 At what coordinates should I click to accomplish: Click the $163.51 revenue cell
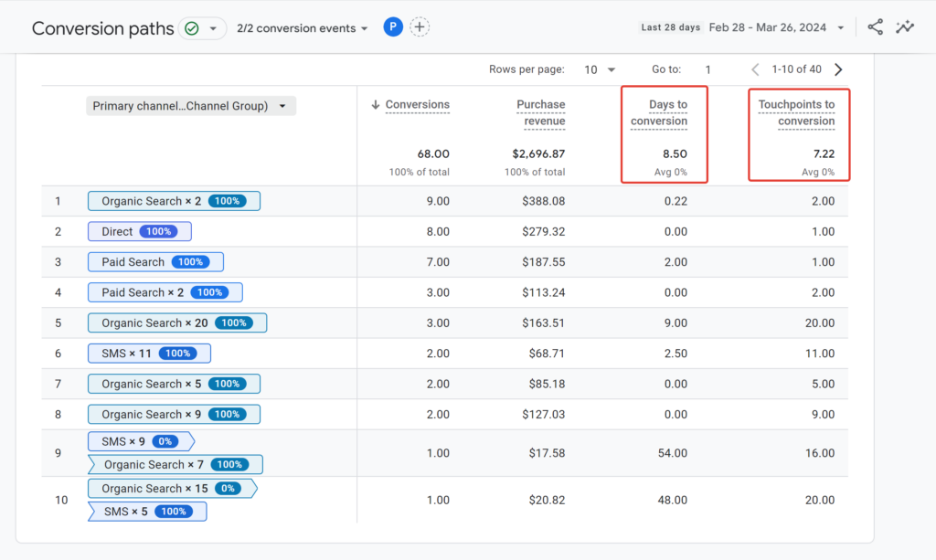543,322
